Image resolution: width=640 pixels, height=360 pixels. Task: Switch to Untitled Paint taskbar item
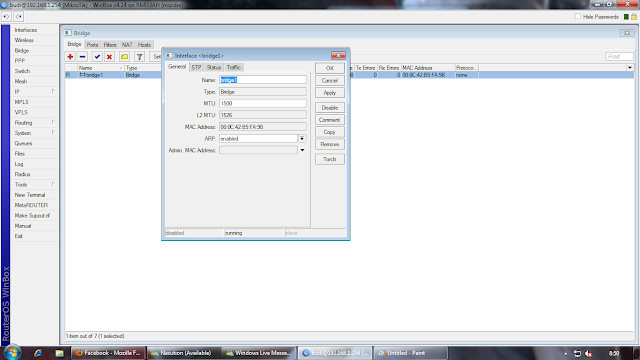410,353
